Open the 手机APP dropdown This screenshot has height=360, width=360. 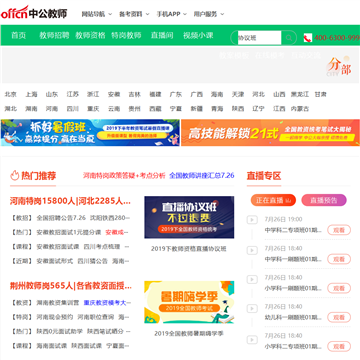point(172,14)
